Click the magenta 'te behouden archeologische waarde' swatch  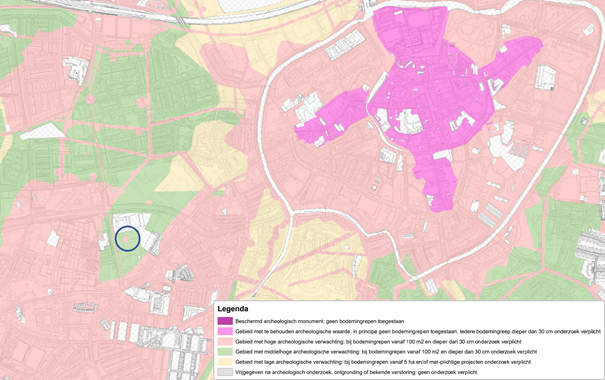(x=225, y=331)
